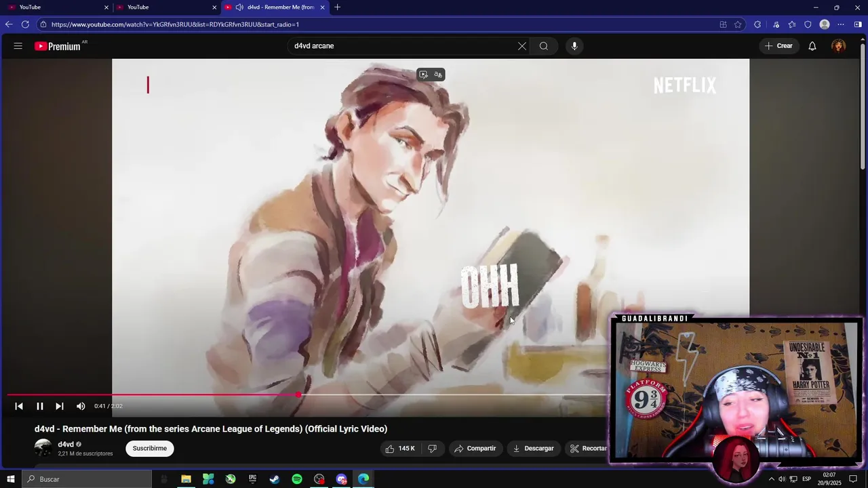868x488 pixels.
Task: Open the media music note toolbar icon
Action: click(x=776, y=24)
